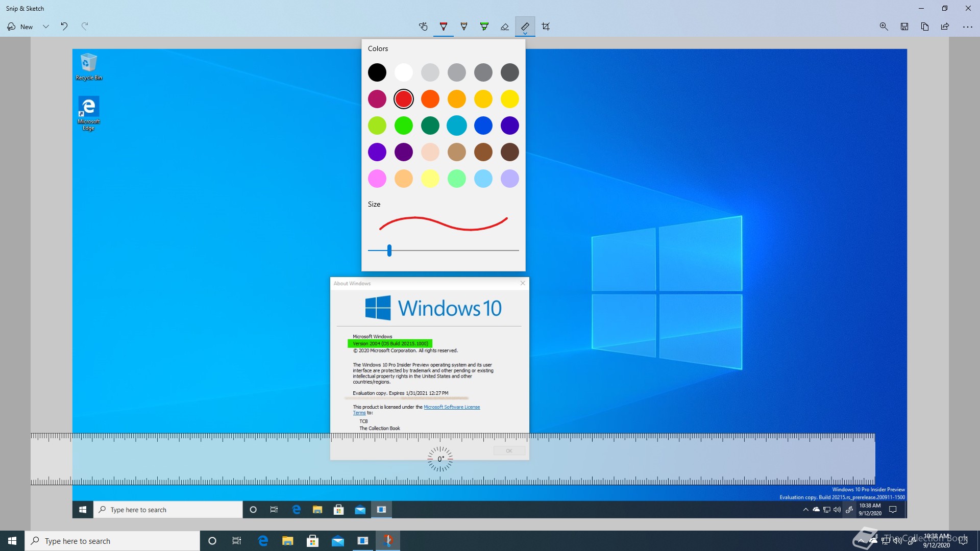
Task: Open Windows Start menu
Action: (x=12, y=541)
